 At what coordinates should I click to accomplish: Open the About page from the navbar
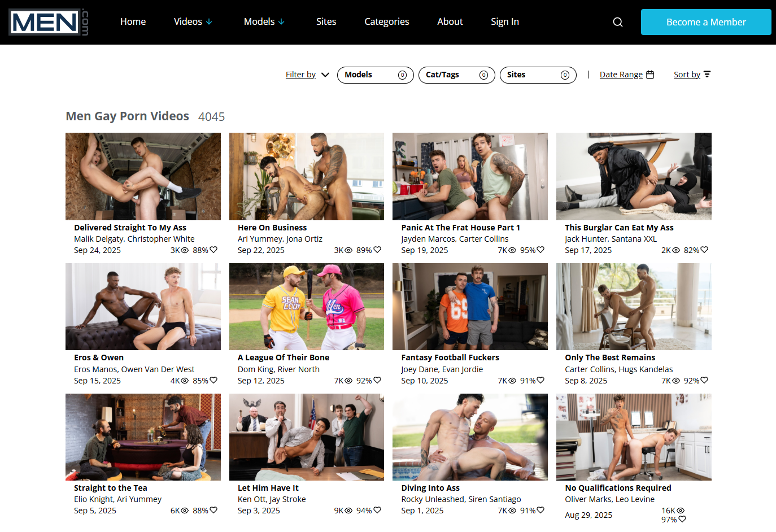[x=450, y=21]
